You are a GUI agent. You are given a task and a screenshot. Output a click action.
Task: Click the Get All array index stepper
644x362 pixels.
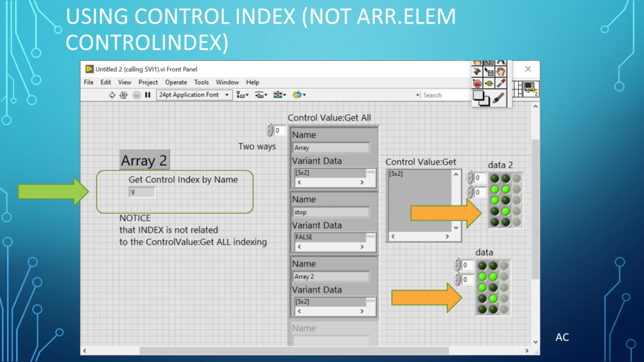pos(270,130)
